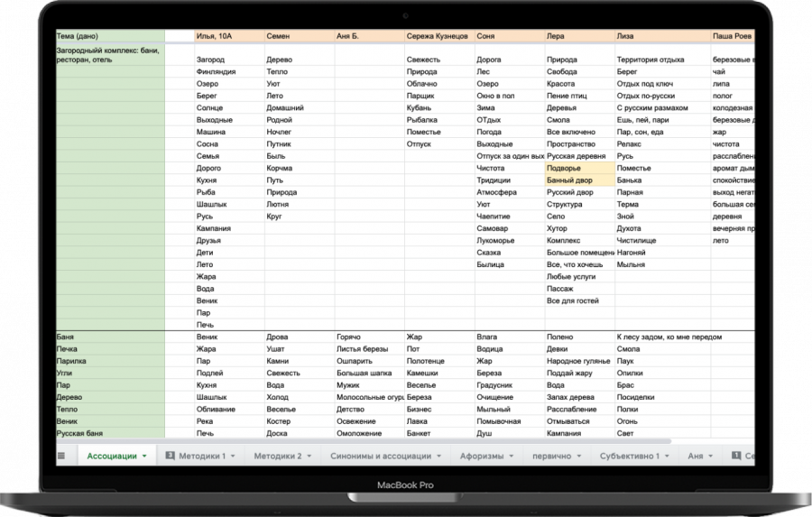Screen dimensions: 812x517
Task: Click the Илья, 10А header cell
Action: click(x=229, y=36)
